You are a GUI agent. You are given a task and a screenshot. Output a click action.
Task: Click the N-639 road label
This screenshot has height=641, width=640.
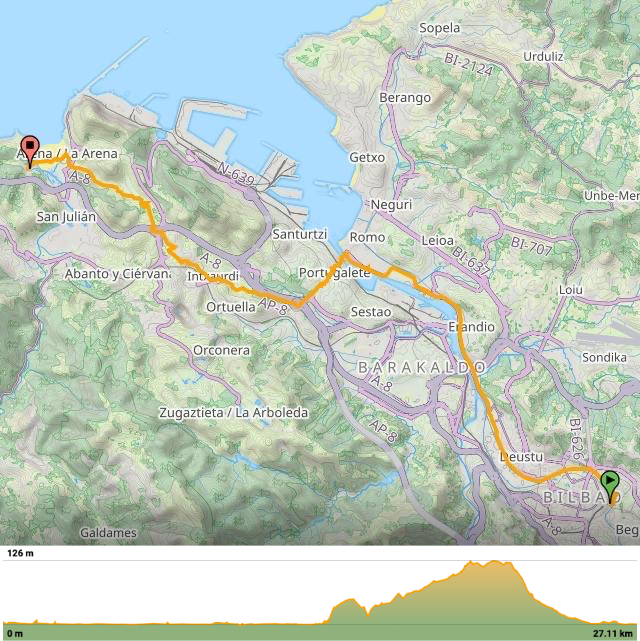(235, 174)
